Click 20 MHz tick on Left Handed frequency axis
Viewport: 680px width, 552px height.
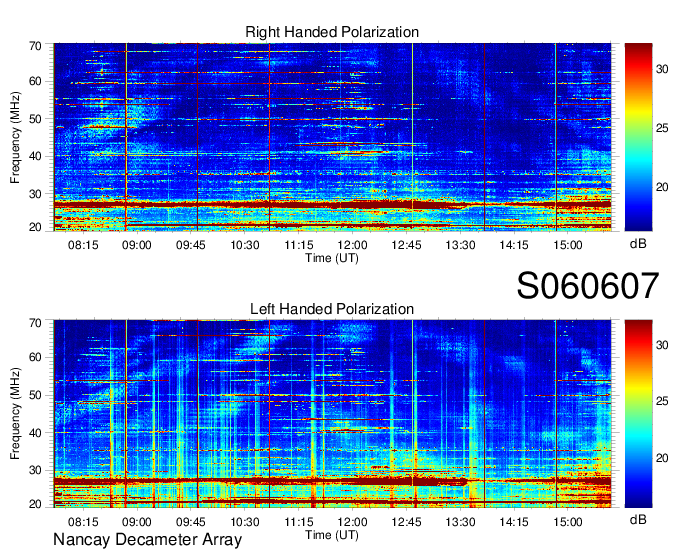[35, 504]
